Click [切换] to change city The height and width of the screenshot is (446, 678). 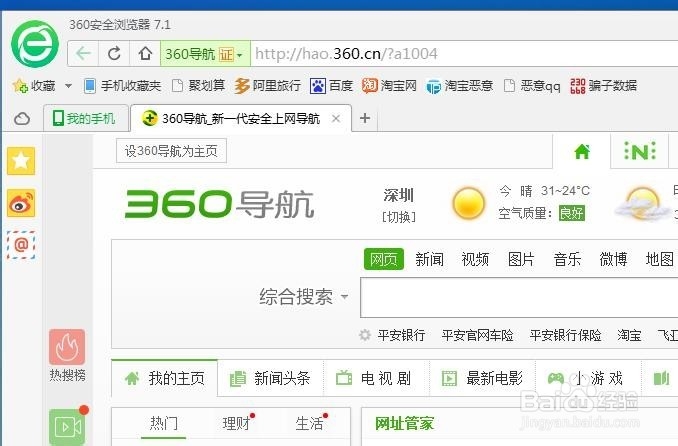point(399,217)
